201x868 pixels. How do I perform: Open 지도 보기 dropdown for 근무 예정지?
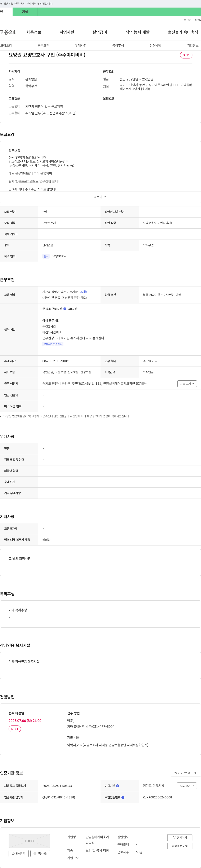point(187,384)
